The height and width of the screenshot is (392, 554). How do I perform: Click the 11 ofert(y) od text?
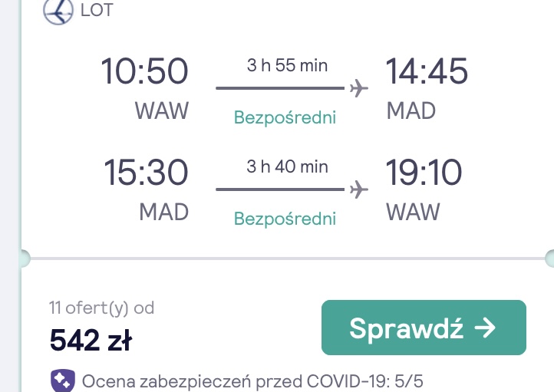coord(102,308)
